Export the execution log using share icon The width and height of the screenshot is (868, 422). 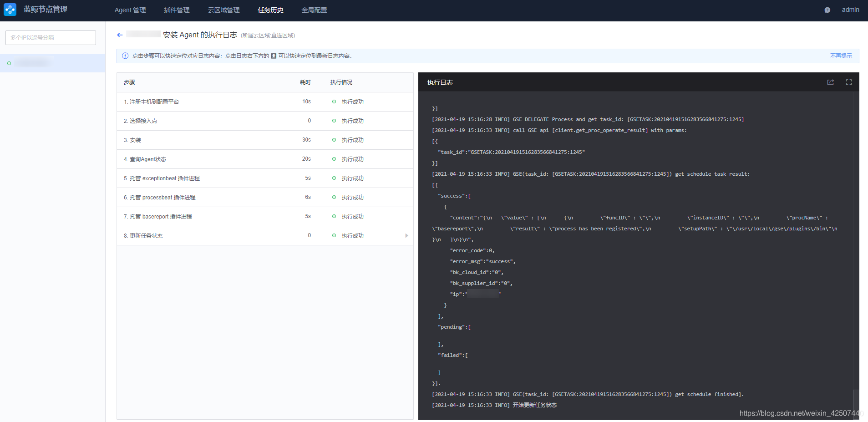830,82
